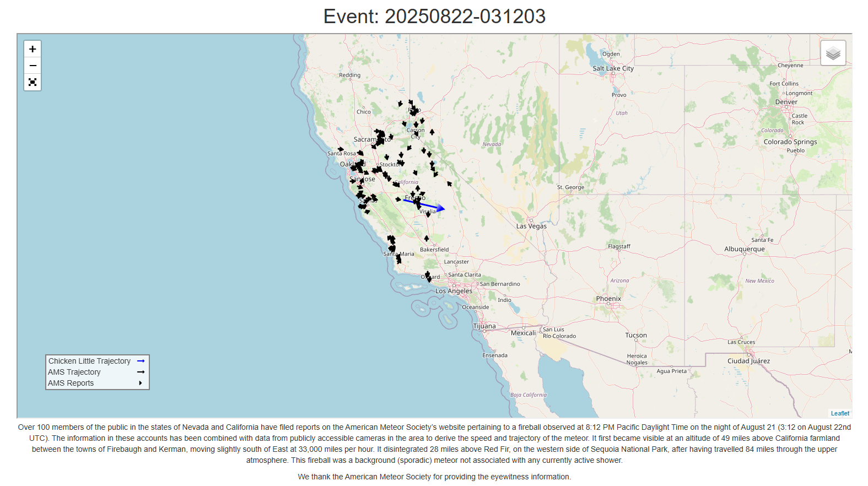Zoom in the map with plus button

[33, 49]
